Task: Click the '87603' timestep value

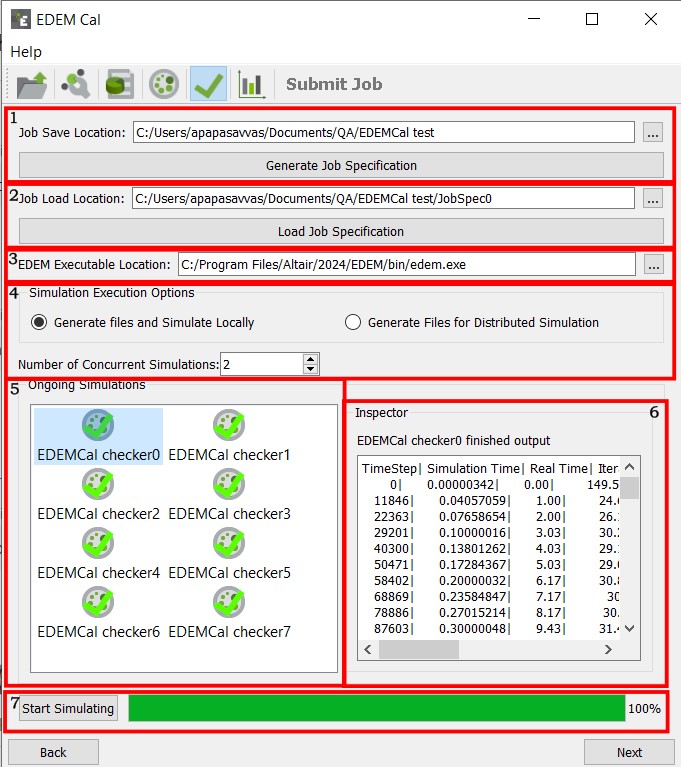Action: tap(391, 629)
